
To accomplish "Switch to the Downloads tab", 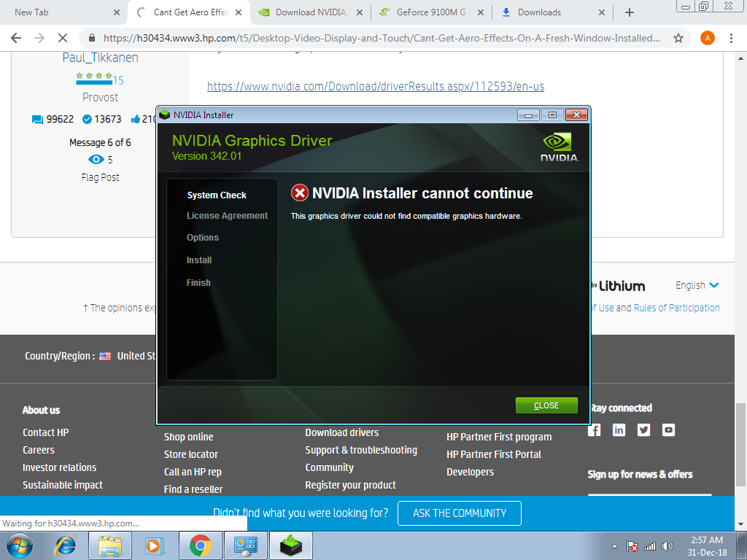I will click(x=539, y=12).
